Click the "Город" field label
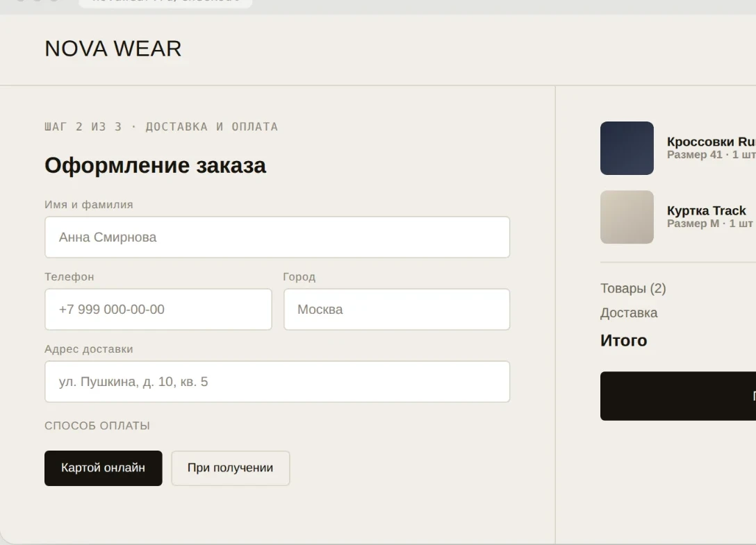This screenshot has width=756, height=545. coord(299,276)
